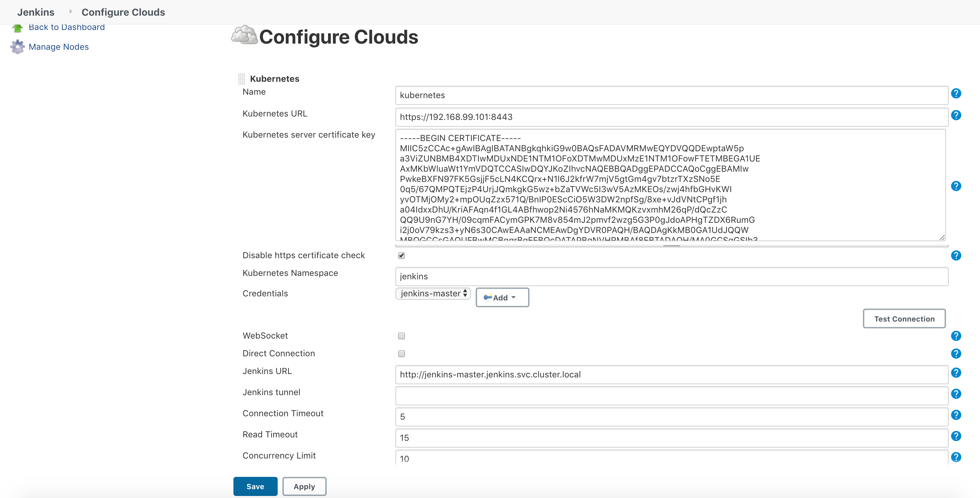
Task: Expand the Add credentials dropdown
Action: [x=502, y=297]
